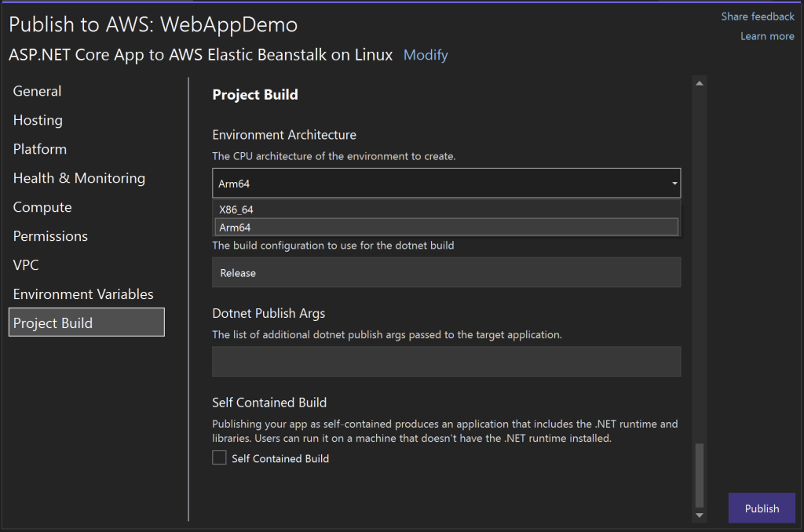Image resolution: width=804 pixels, height=532 pixels.
Task: Select the Compute settings section
Action: (42, 207)
